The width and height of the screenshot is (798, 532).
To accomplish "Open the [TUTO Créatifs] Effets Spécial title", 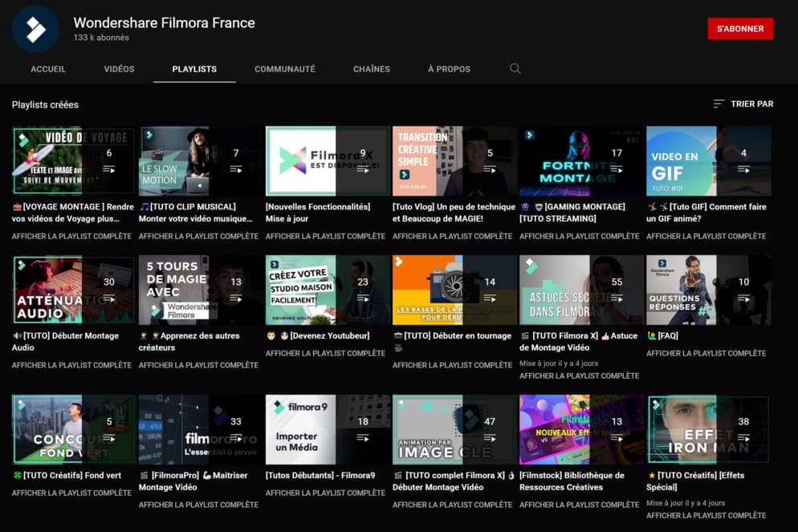I will [x=695, y=481].
